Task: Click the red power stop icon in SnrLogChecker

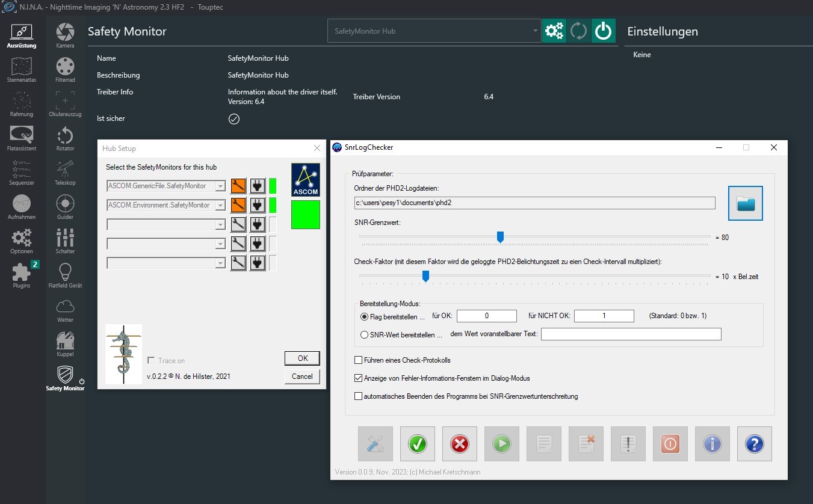Action: tap(670, 444)
